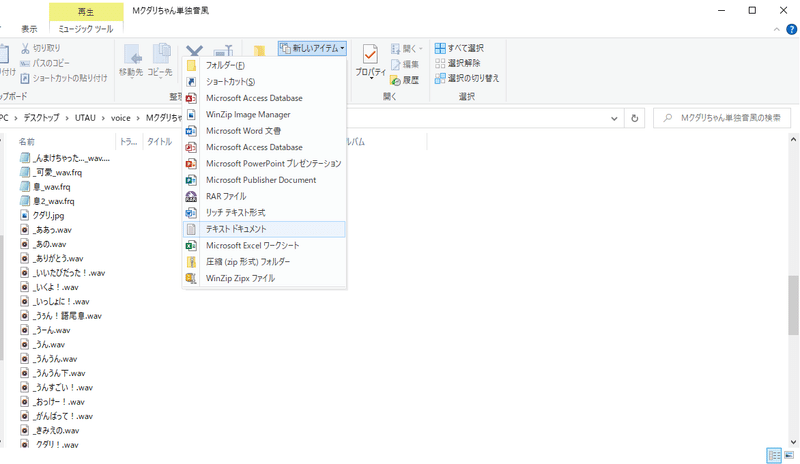This screenshot has height=464, width=800.
Task: Switch to details view icon at bottom right
Action: (x=774, y=455)
